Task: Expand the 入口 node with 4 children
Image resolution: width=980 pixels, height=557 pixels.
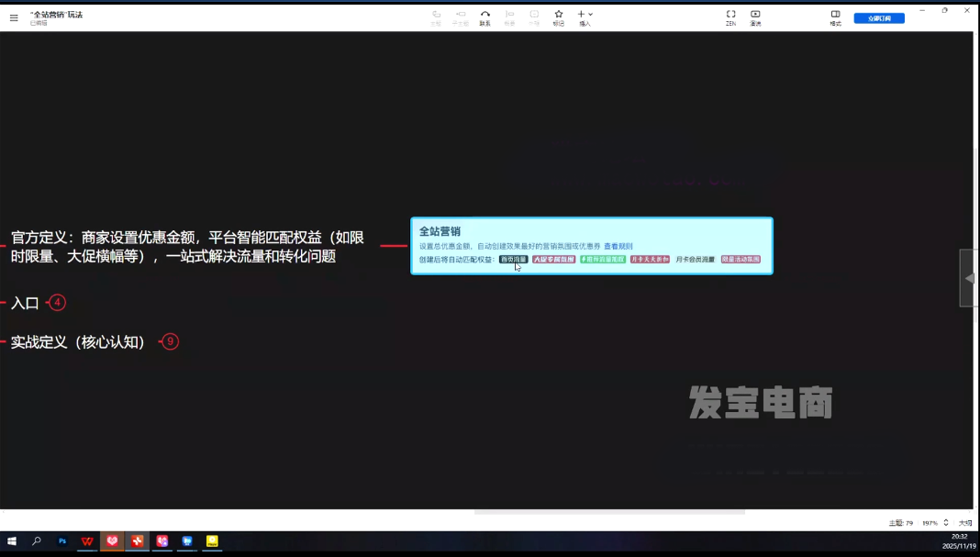Action: (x=57, y=303)
